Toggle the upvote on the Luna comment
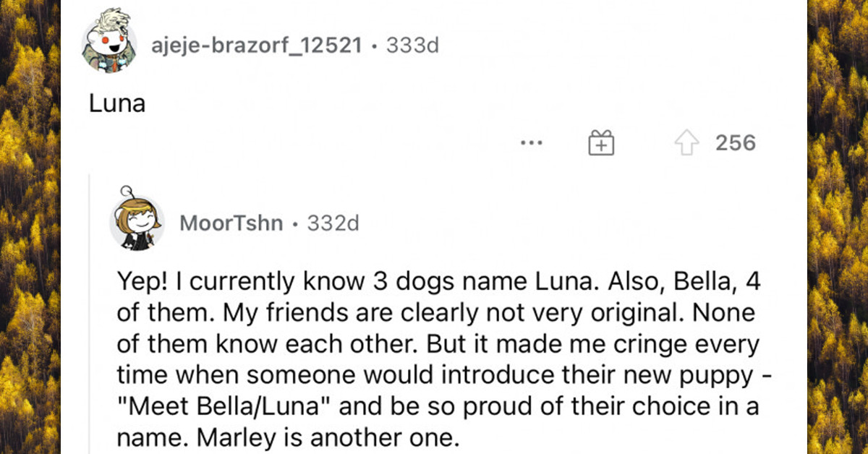This screenshot has height=454, width=868. pyautogui.click(x=686, y=142)
